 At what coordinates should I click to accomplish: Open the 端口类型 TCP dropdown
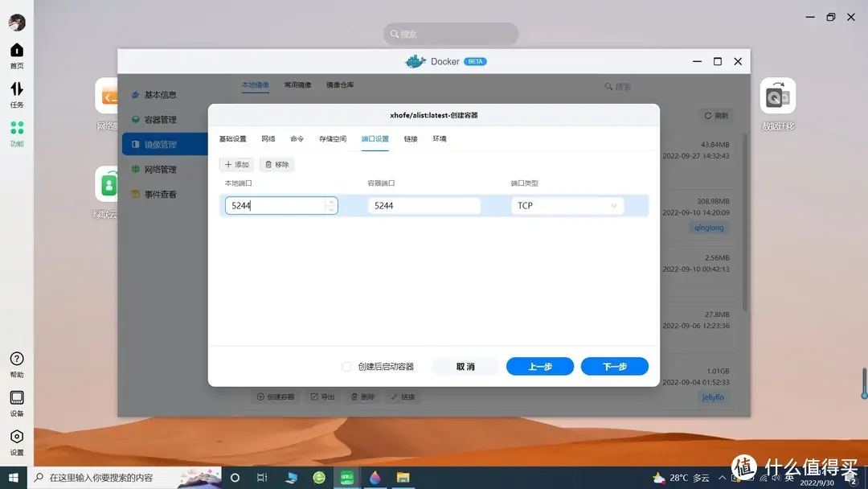coord(567,205)
